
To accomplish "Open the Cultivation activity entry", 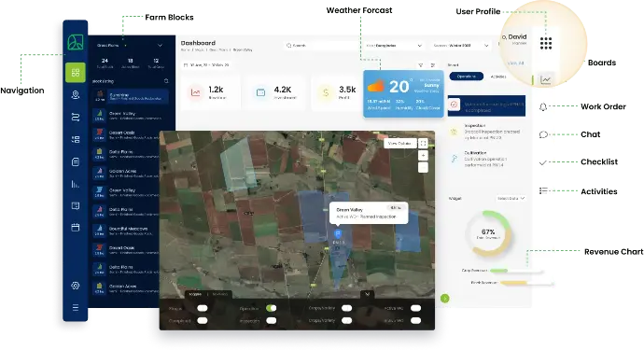I will click(x=486, y=159).
